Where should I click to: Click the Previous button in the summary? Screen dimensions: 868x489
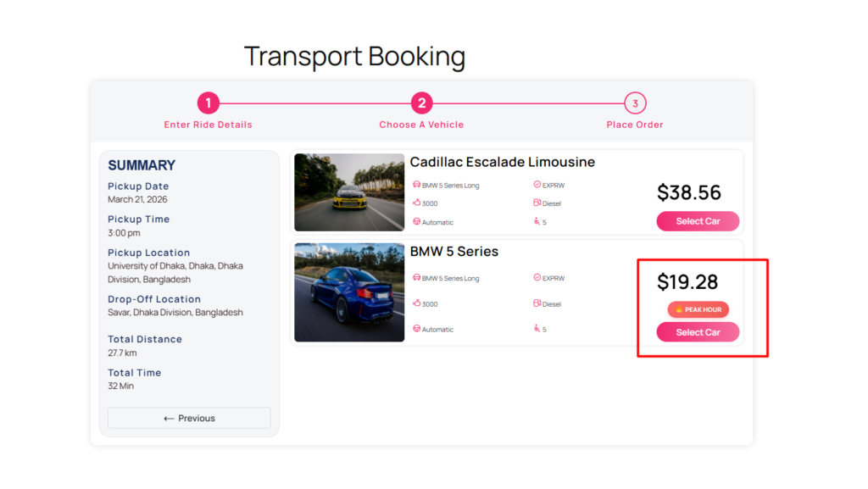tap(189, 418)
